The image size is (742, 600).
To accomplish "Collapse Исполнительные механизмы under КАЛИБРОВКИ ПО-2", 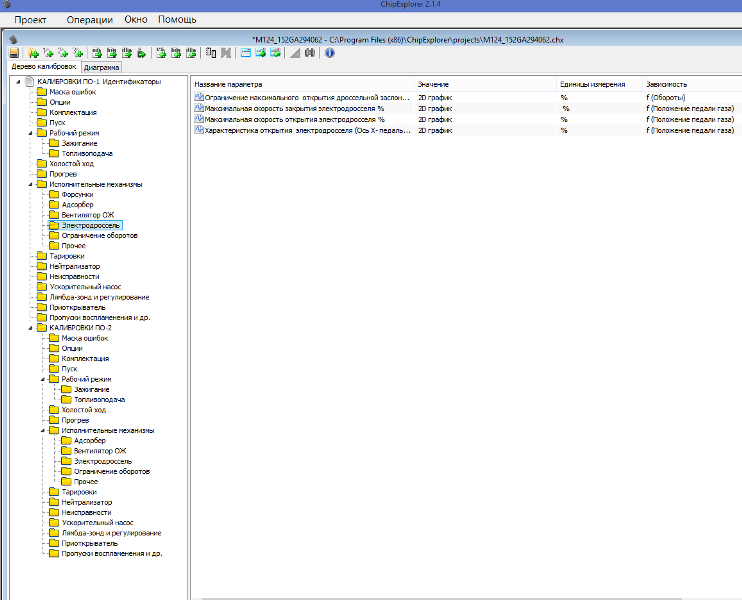I will 43,430.
